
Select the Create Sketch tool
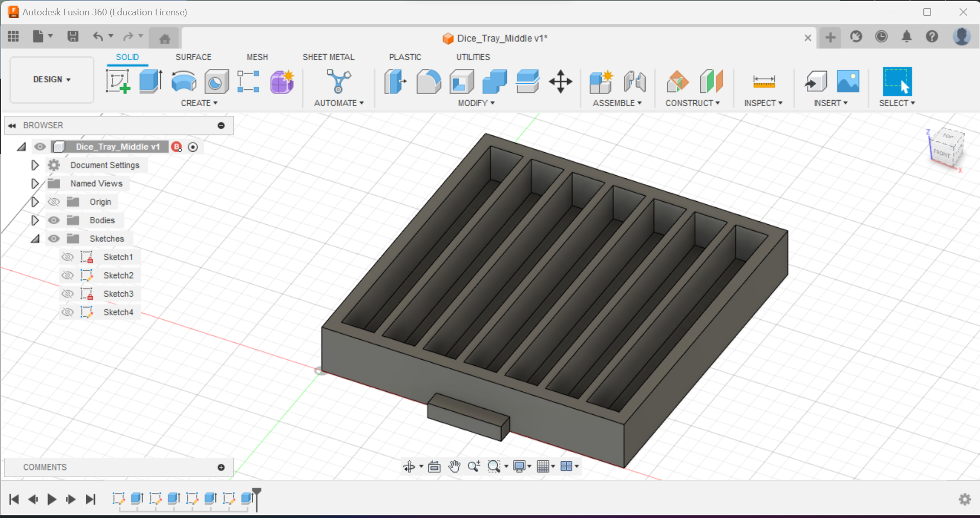118,81
